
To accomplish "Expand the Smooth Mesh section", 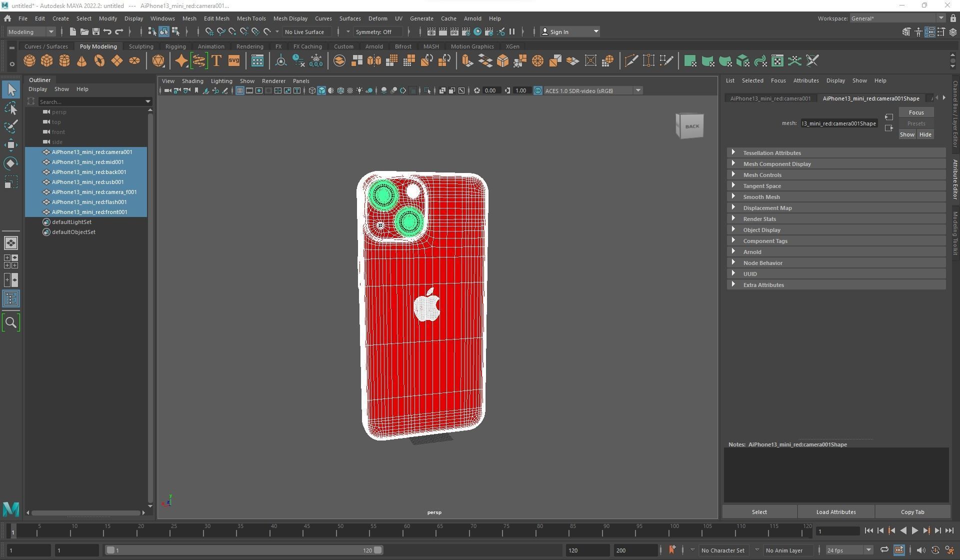I will pyautogui.click(x=836, y=197).
